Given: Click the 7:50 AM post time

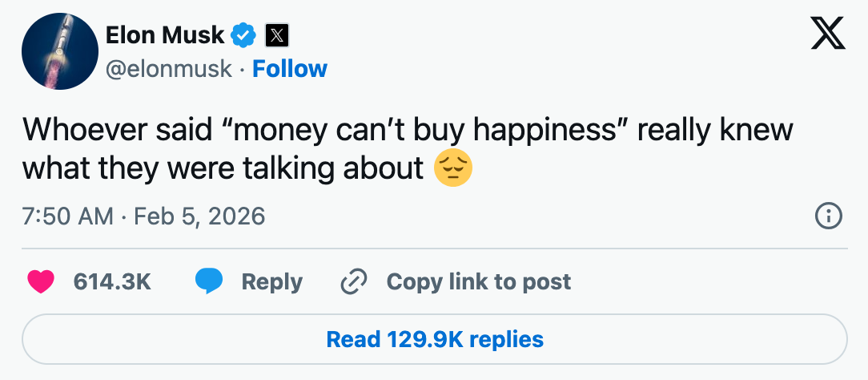Looking at the screenshot, I should [x=67, y=216].
